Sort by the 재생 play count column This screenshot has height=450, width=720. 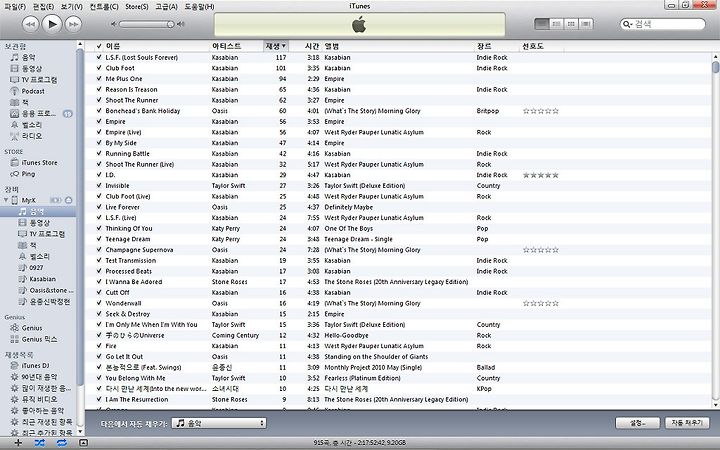click(276, 46)
